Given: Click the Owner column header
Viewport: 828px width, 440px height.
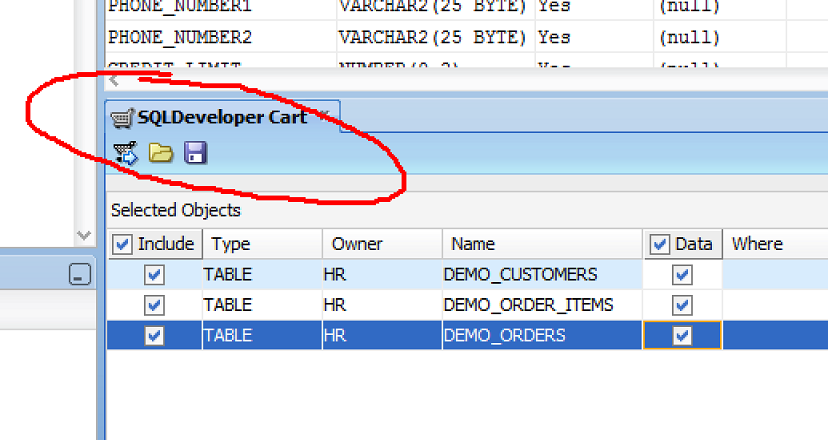Looking at the screenshot, I should pyautogui.click(x=382, y=244).
